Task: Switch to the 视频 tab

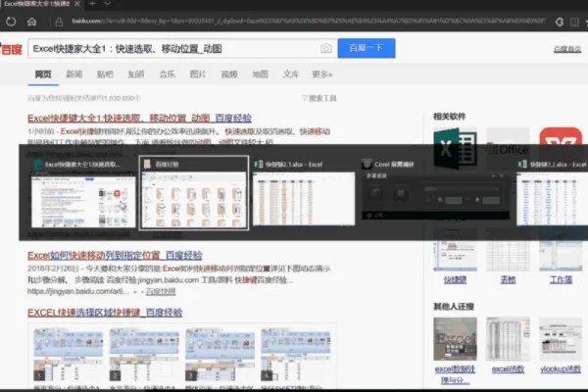Action: point(229,74)
